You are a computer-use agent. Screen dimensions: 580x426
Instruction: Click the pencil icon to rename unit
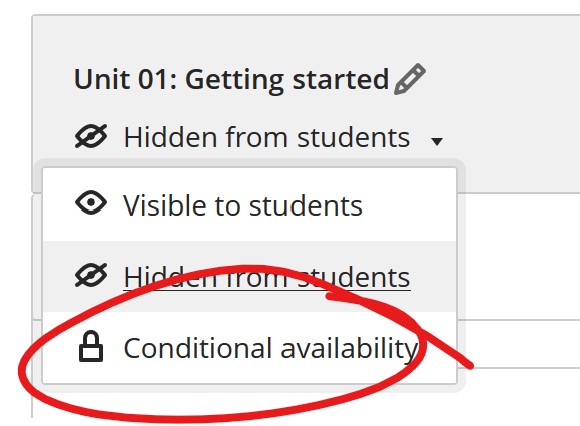pos(409,79)
